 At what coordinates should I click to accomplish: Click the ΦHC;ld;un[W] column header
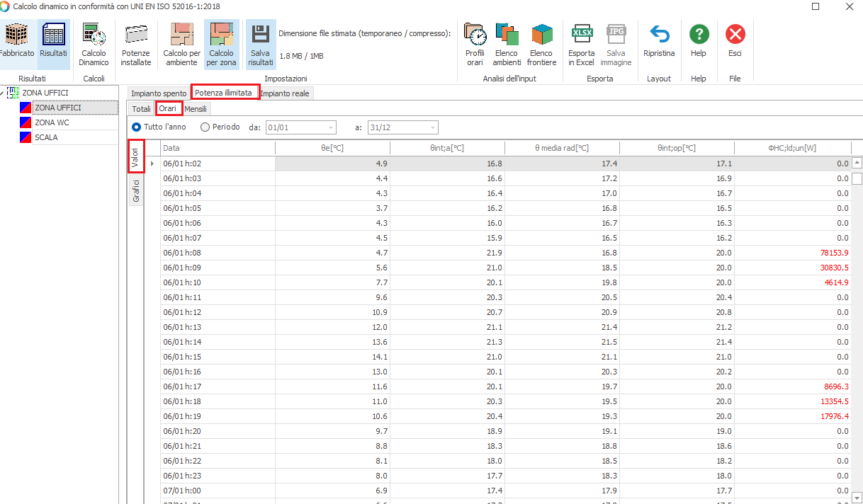pos(793,148)
